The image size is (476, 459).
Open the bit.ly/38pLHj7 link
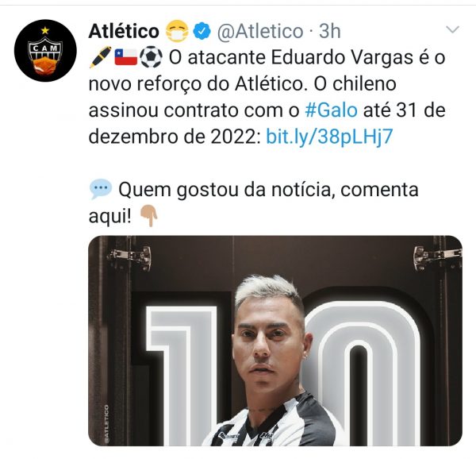329,137
